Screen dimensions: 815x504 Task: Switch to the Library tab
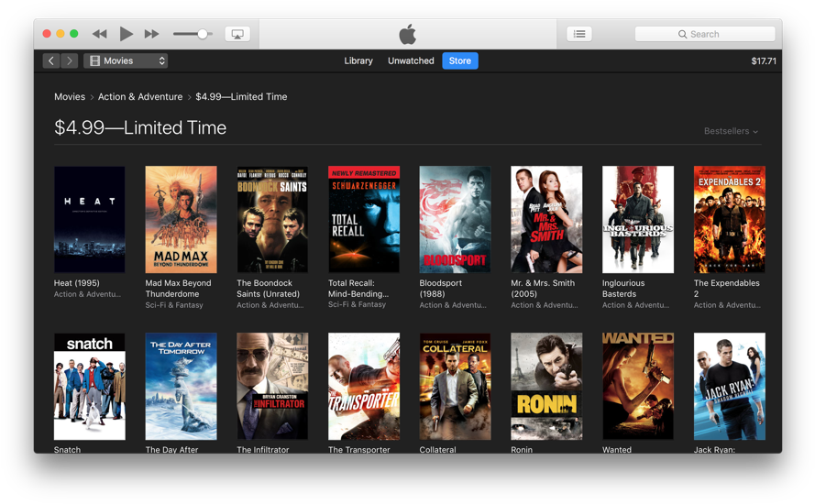point(358,60)
